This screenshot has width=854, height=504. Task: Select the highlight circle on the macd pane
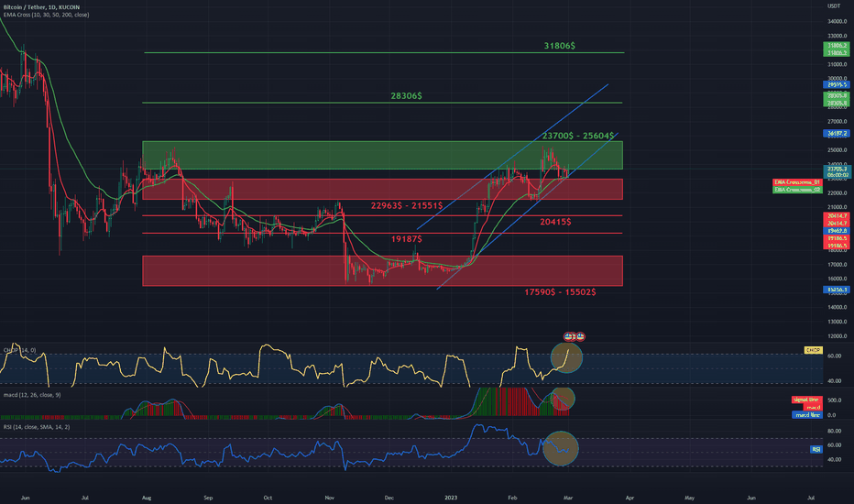(x=563, y=399)
